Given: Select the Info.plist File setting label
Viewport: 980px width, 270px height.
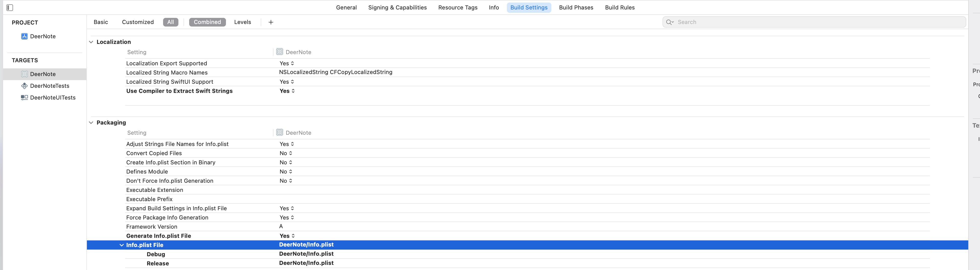Looking at the screenshot, I should (x=145, y=245).
